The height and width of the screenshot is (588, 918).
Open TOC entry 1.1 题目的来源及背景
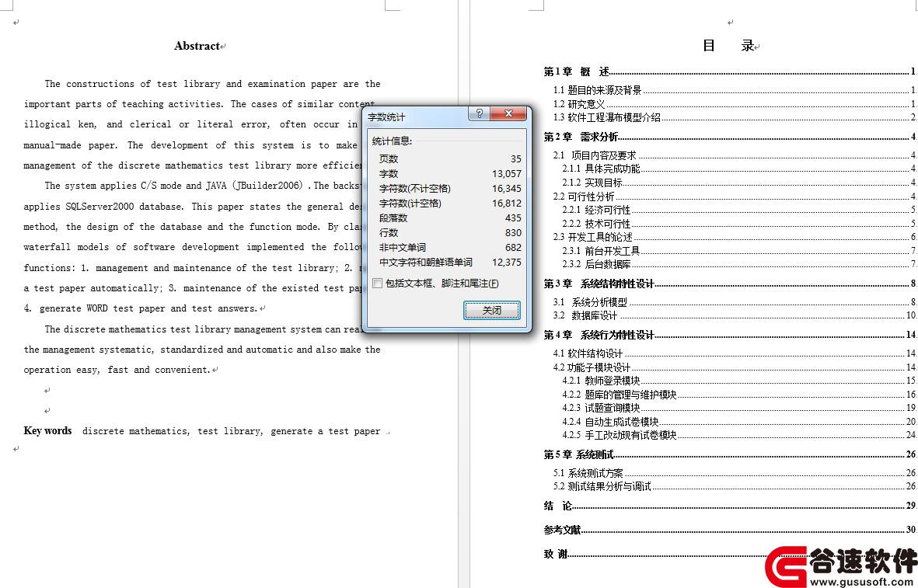pyautogui.click(x=735, y=90)
